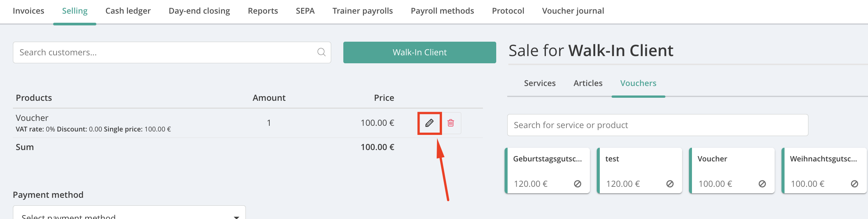Open the Cash ledger tab
Image resolution: width=868 pixels, height=219 pixels.
pyautogui.click(x=128, y=11)
